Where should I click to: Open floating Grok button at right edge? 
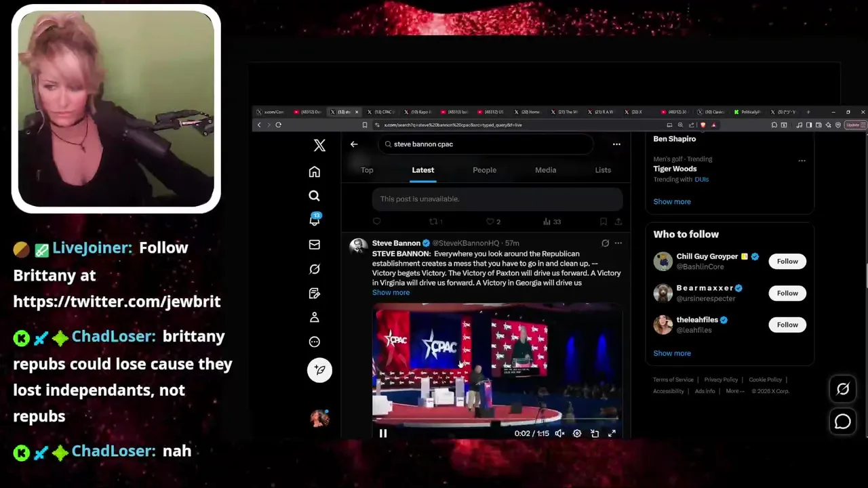[x=843, y=389]
